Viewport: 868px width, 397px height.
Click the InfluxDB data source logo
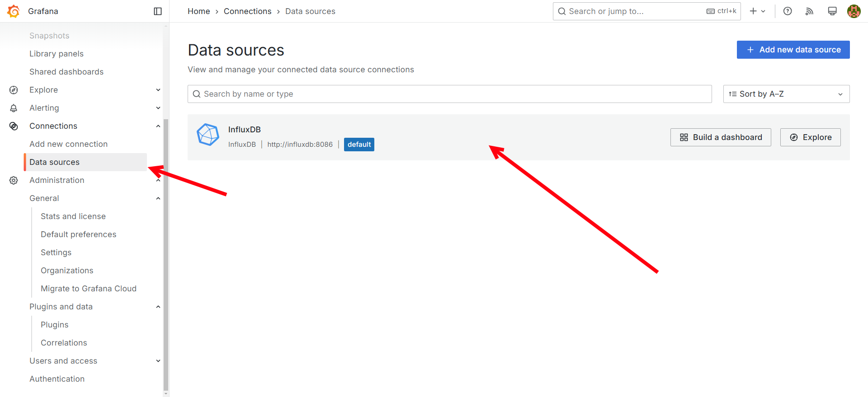click(x=208, y=135)
